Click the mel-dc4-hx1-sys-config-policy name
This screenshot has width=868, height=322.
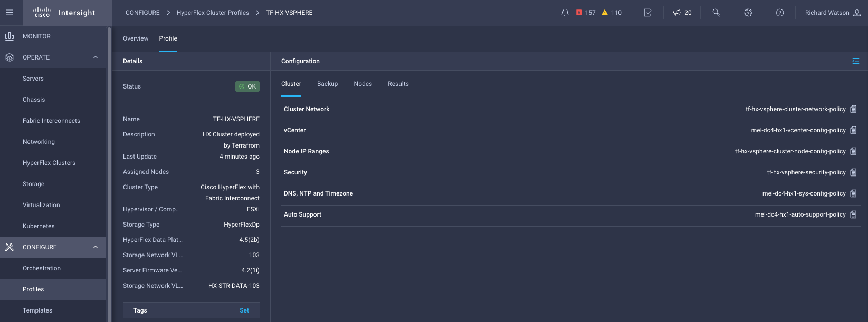click(x=804, y=193)
